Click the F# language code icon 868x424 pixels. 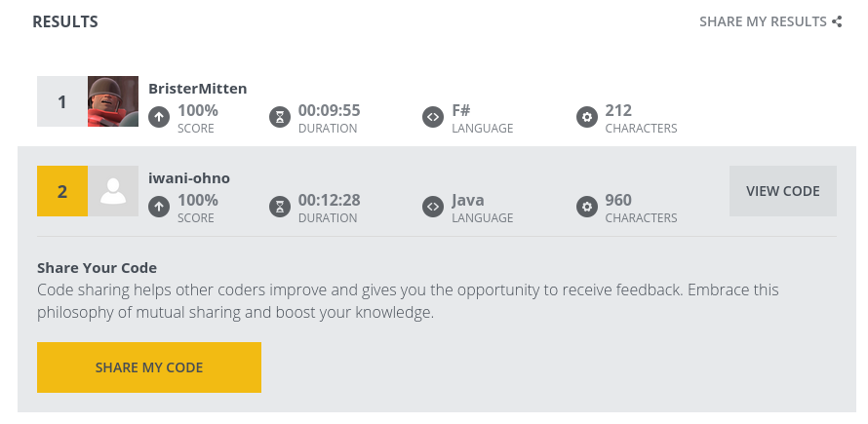433,117
